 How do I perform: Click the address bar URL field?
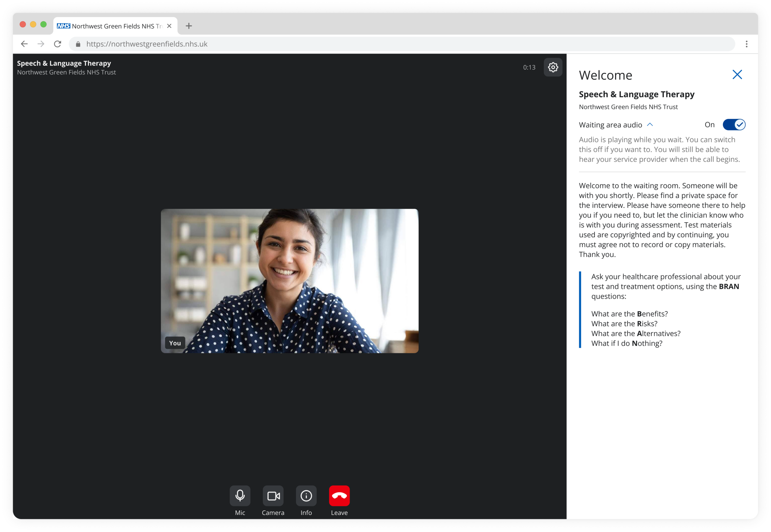point(402,44)
